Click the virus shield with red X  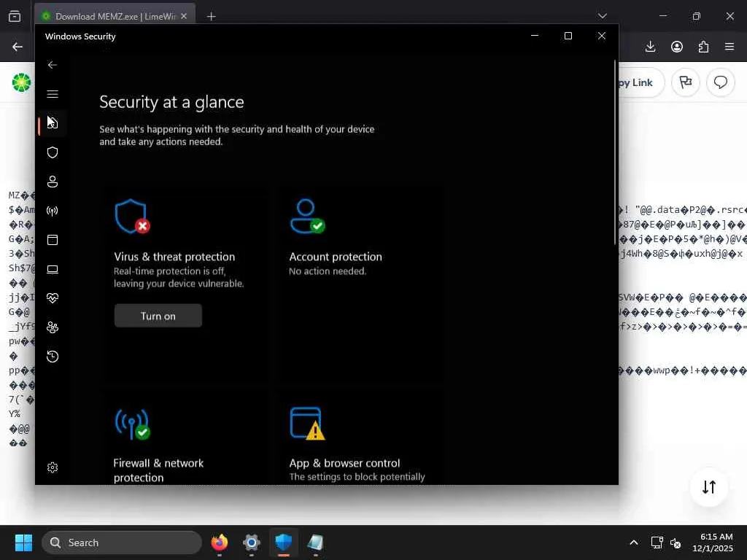point(133,216)
